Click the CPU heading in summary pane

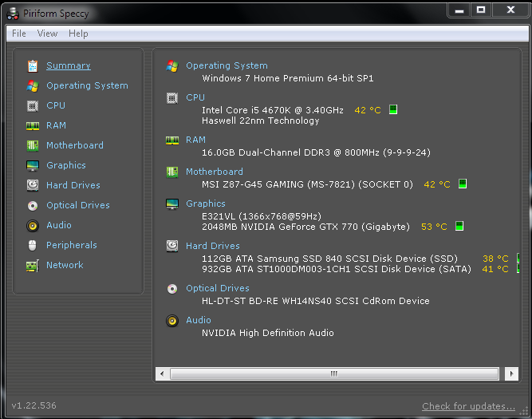[195, 98]
